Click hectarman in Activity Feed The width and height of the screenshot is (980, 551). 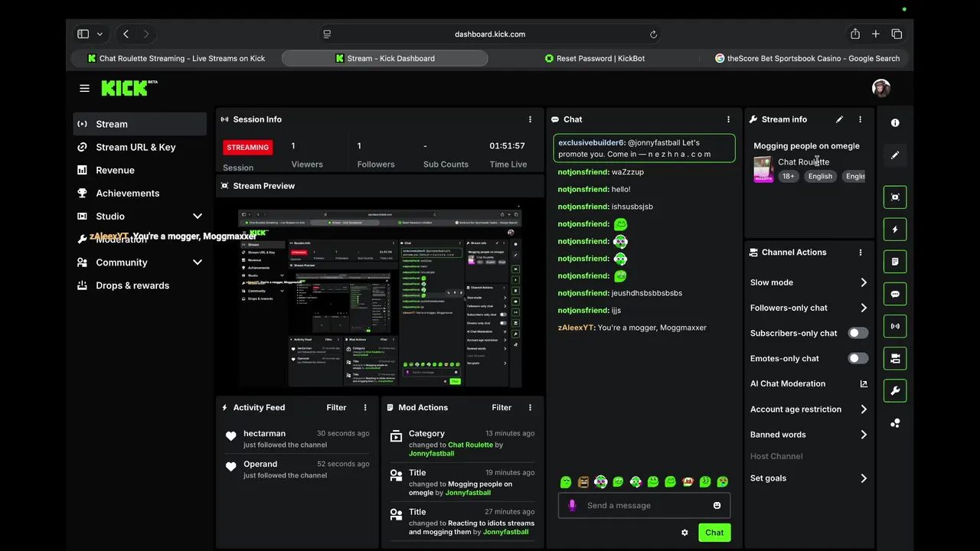(x=264, y=434)
